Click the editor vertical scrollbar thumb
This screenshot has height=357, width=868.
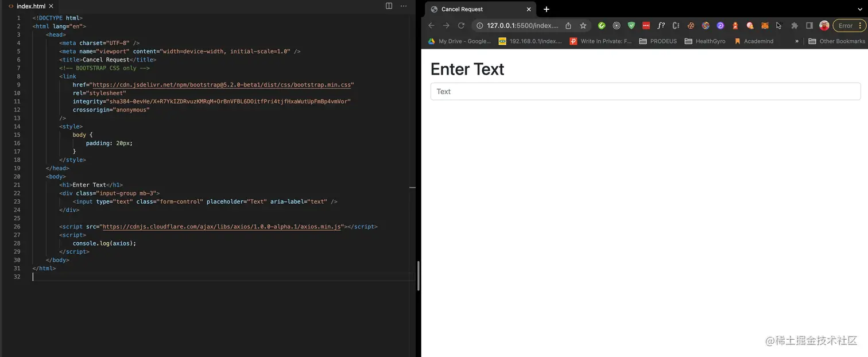click(419, 275)
